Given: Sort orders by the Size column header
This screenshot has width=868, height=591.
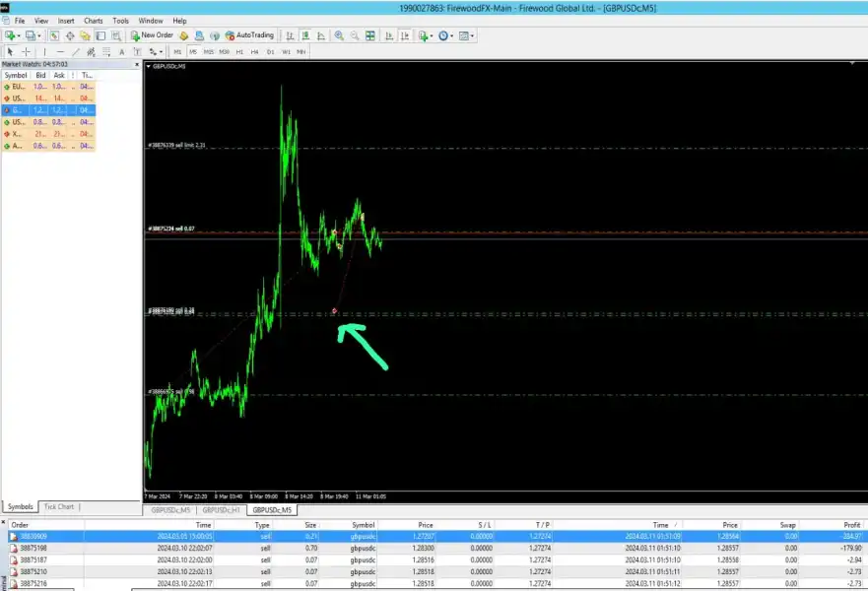Looking at the screenshot, I should [310, 525].
